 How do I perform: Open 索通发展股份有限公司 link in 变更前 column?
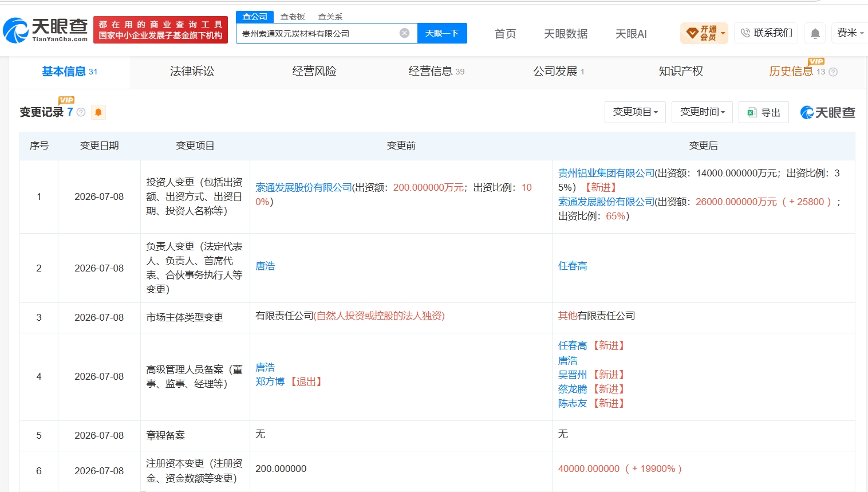(x=303, y=187)
